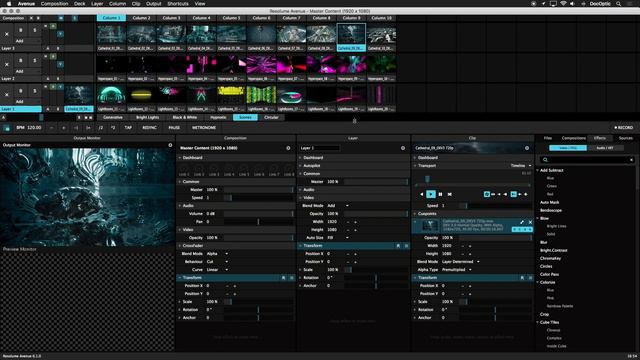The height and width of the screenshot is (360, 640).
Task: Clear effects search field with X
Action: 631,160
